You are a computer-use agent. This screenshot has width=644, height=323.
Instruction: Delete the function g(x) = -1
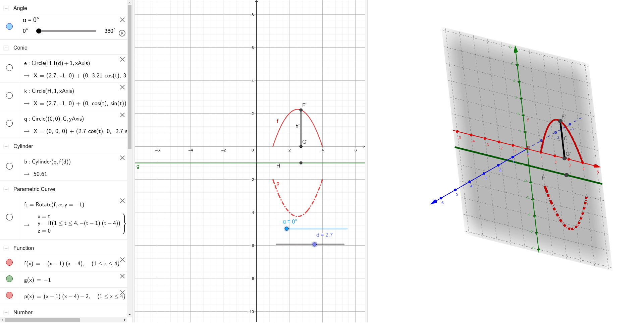pos(122,276)
